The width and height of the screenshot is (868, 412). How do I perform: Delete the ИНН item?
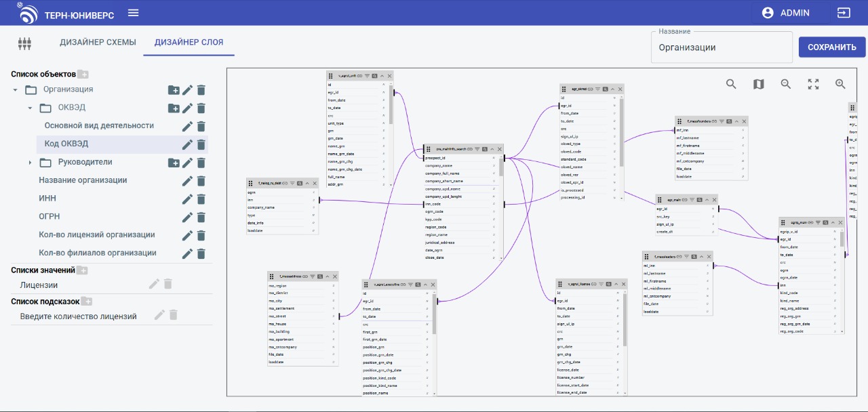(201, 199)
